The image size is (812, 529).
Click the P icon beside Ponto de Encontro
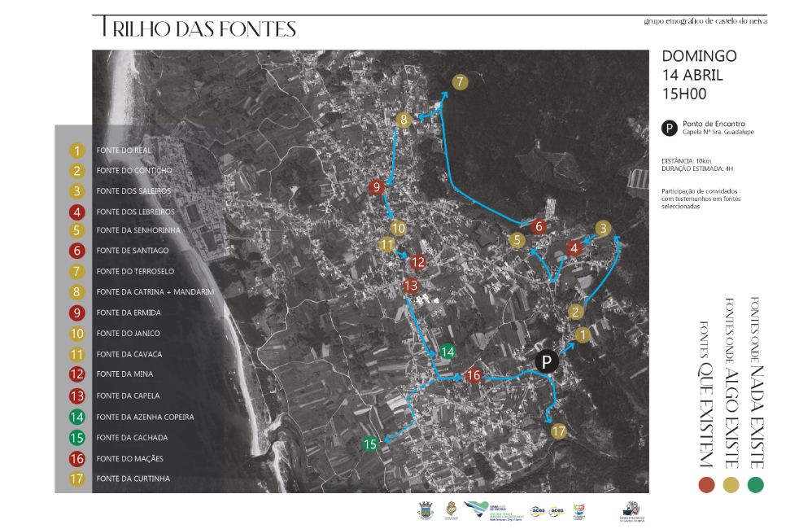pos(669,128)
